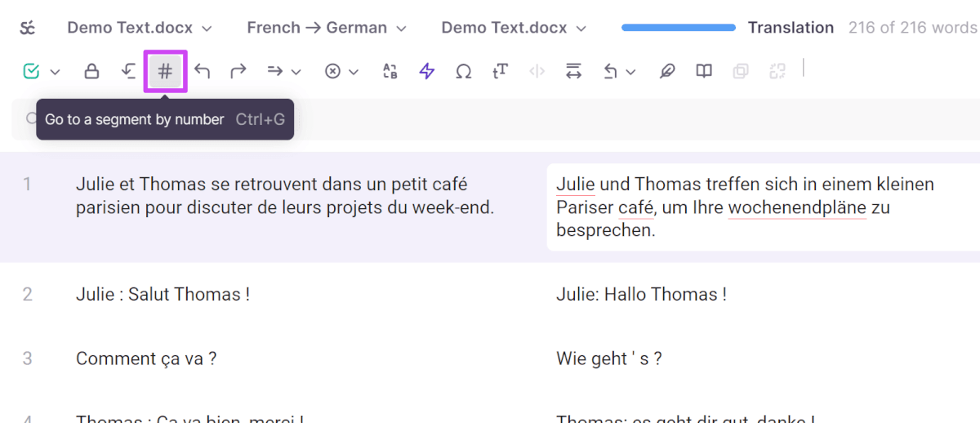Image resolution: width=980 pixels, height=423 pixels.
Task: Click the copy source to target icon
Action: pos(128,71)
